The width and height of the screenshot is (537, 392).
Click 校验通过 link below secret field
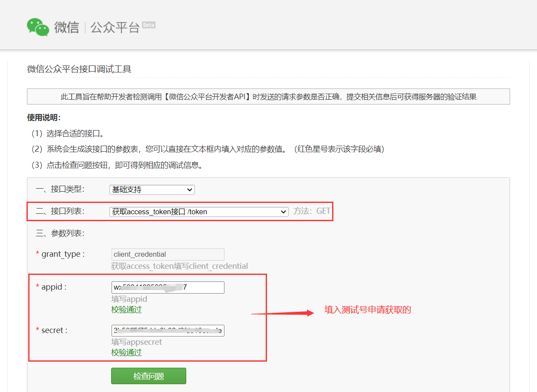126,352
